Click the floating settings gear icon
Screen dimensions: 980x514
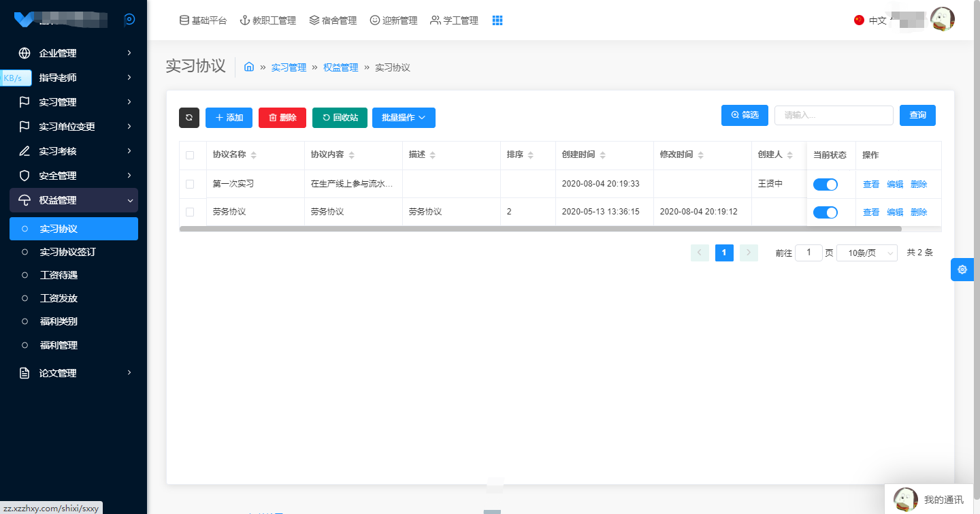[x=962, y=270]
